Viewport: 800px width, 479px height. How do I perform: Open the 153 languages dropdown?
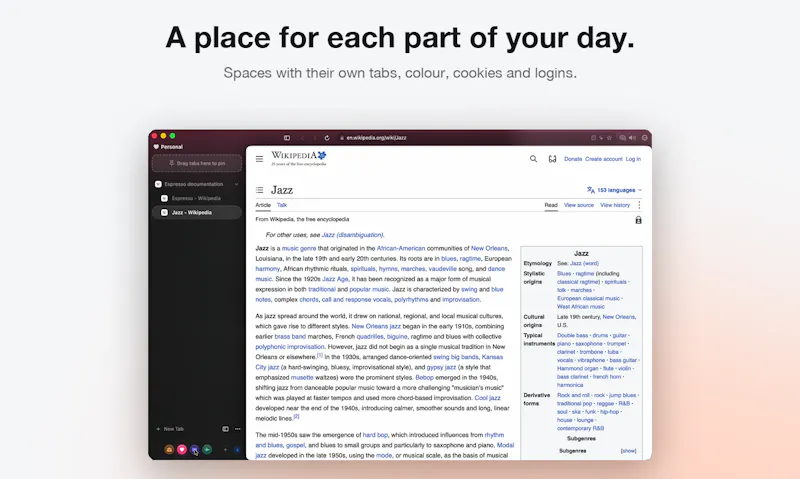coord(614,190)
